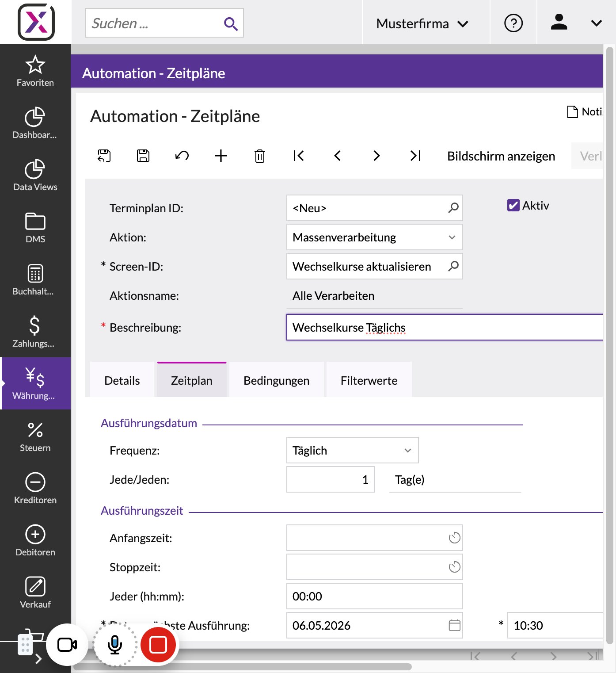Screen dimensions: 616x673
Task: Open the Dashboards sidebar item
Action: 35,123
